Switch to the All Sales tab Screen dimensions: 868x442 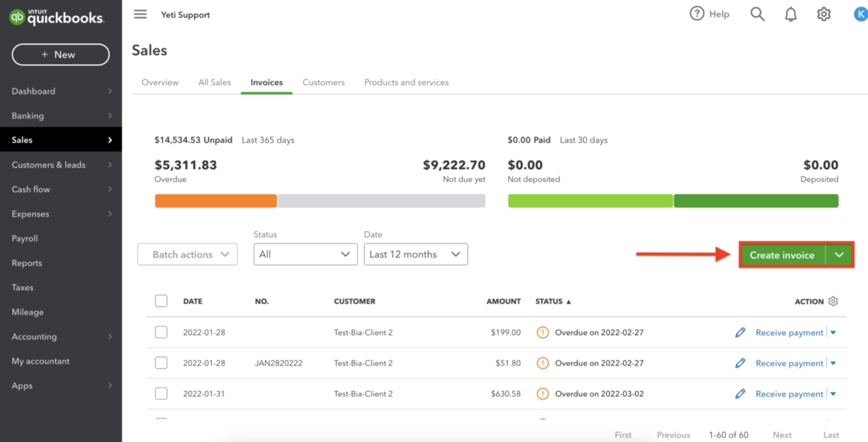[x=215, y=82]
